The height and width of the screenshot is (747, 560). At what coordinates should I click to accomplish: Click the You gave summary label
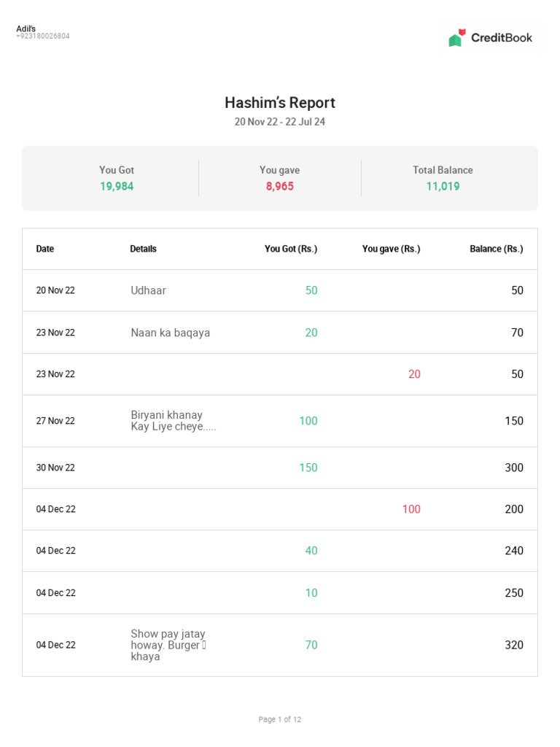[x=279, y=170]
